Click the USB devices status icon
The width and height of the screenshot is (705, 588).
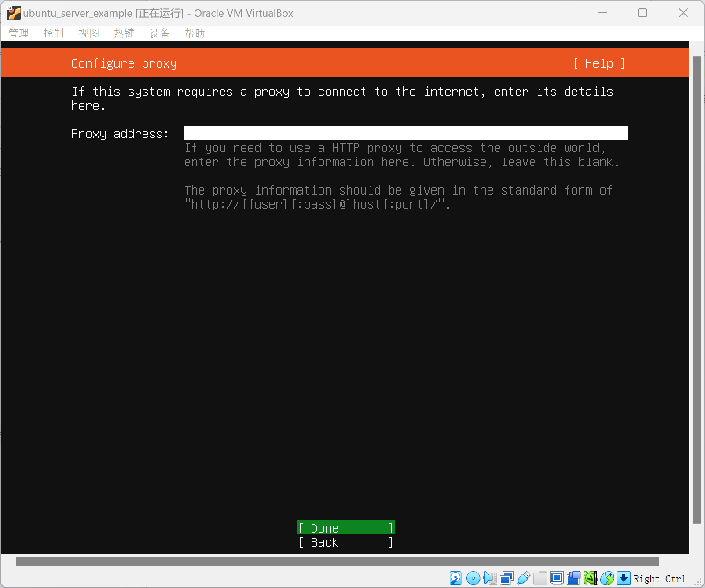(x=523, y=578)
